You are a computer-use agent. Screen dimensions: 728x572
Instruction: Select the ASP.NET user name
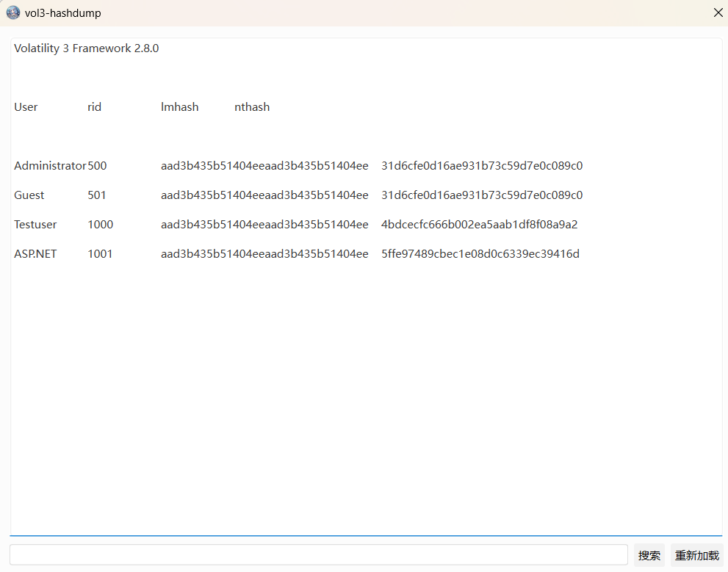(x=35, y=254)
